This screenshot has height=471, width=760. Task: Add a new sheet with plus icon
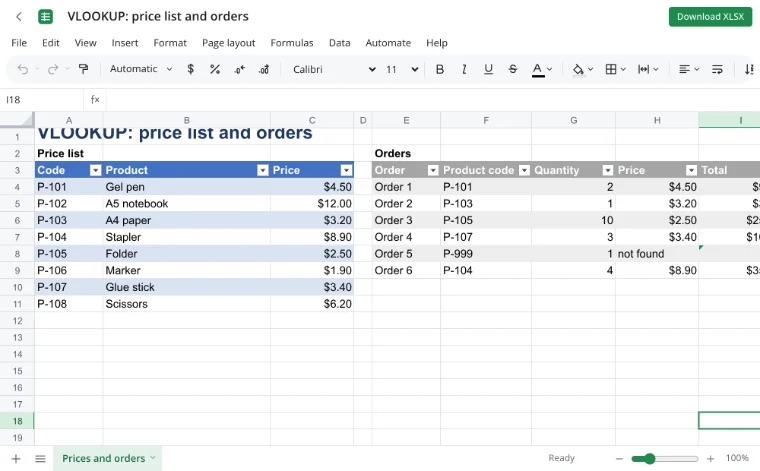pyautogui.click(x=16, y=458)
